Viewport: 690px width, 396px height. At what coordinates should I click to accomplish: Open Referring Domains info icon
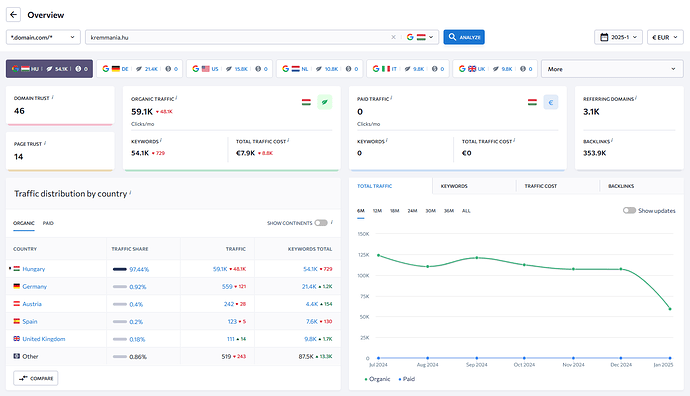636,98
